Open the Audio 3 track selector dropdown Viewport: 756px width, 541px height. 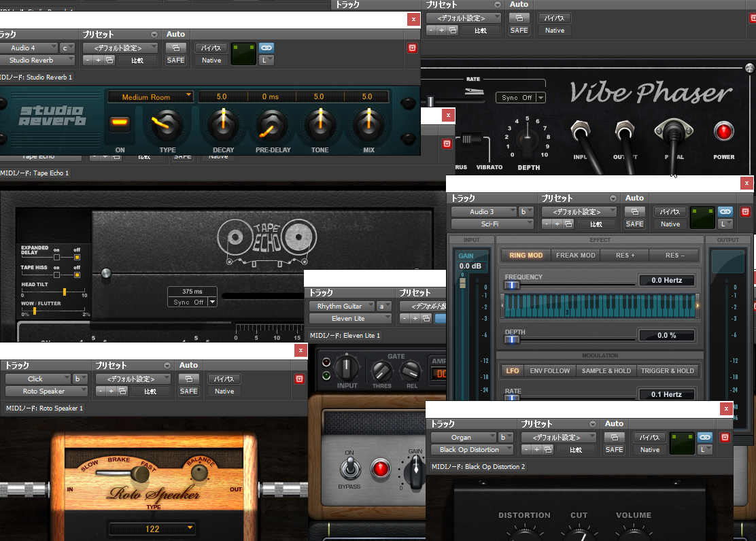484,211
